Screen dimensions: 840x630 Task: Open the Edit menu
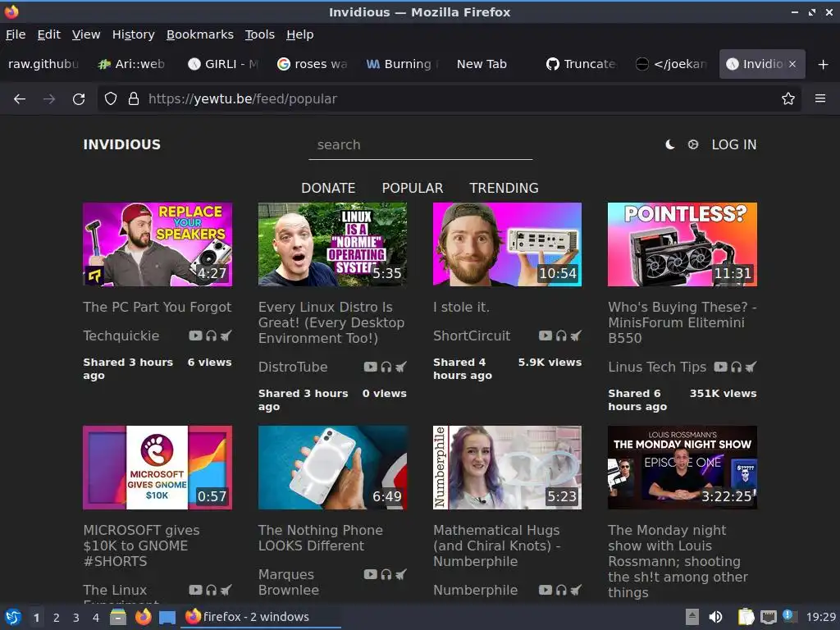(48, 34)
